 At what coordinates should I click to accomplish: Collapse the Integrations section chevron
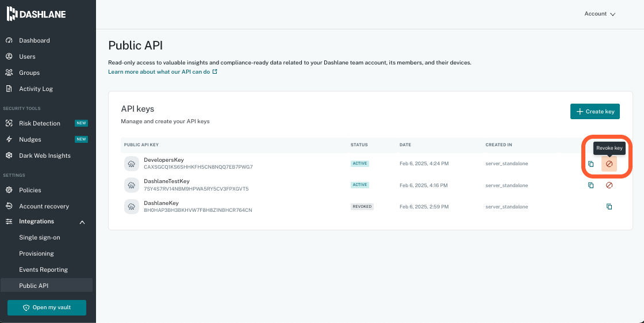(82, 222)
